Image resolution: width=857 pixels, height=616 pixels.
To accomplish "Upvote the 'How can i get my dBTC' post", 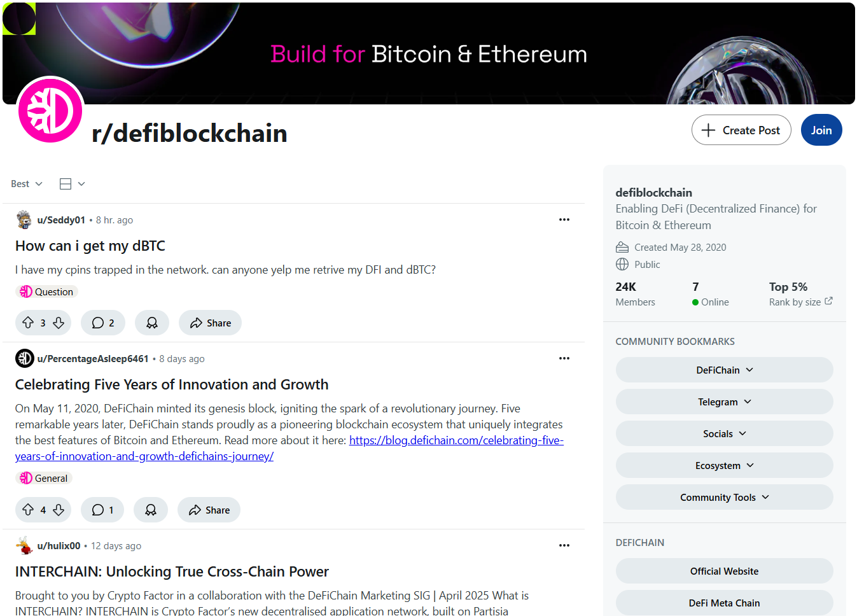I will click(28, 323).
